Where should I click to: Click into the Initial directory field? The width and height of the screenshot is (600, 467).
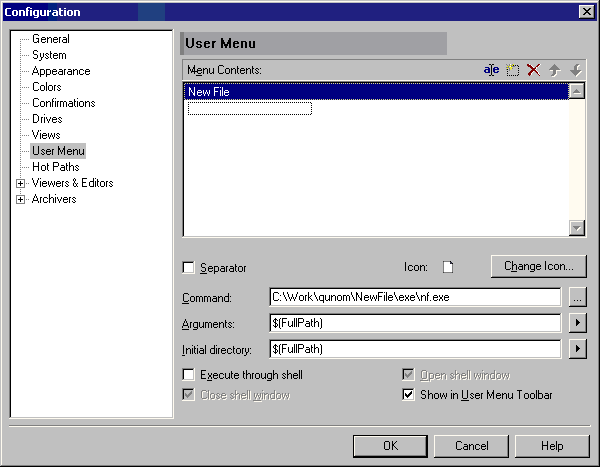point(415,349)
